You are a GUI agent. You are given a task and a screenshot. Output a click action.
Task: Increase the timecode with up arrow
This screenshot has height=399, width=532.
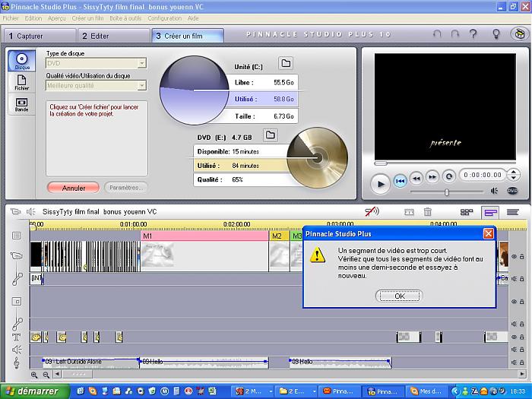tap(513, 172)
